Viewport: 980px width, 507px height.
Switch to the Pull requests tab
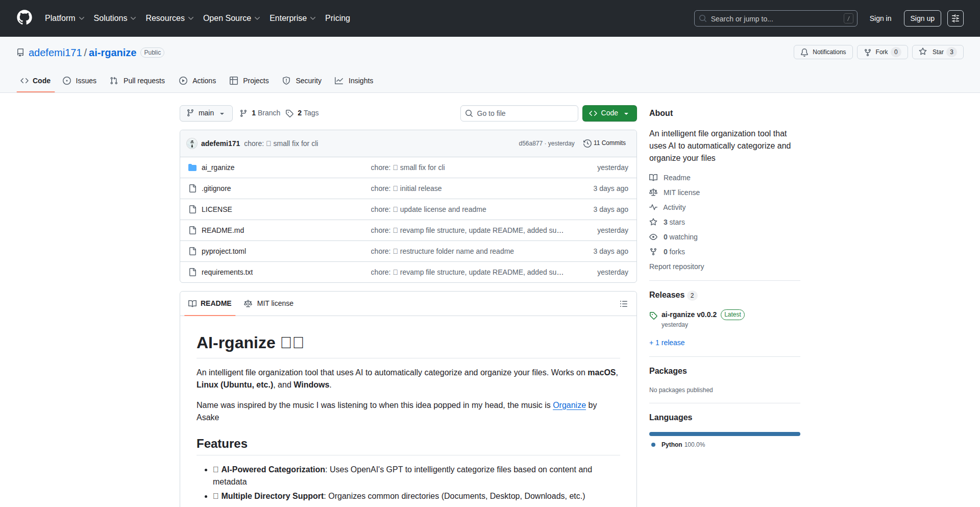tap(138, 81)
